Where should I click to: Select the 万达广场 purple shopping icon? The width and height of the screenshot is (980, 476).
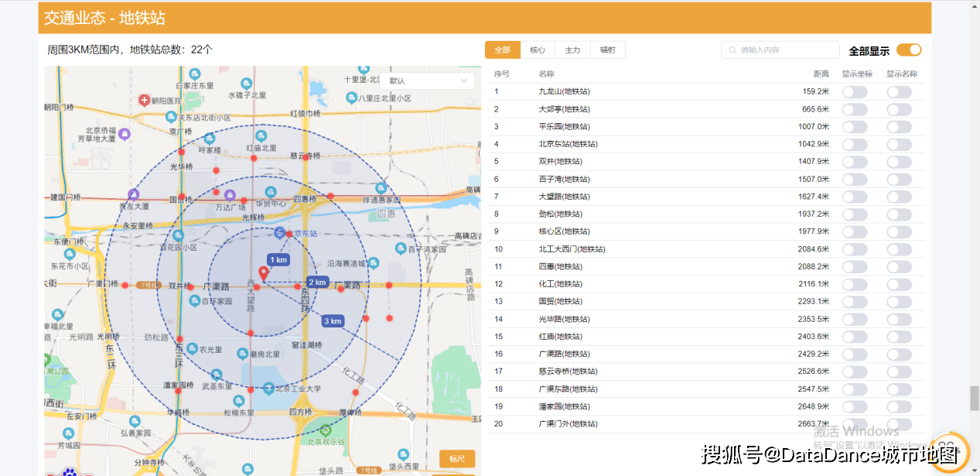[x=230, y=194]
